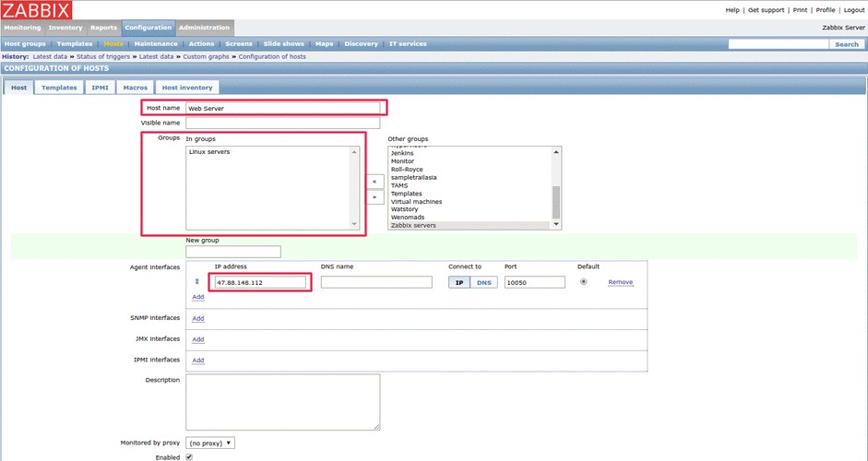
Task: Switch to the Templates tab
Action: pyautogui.click(x=59, y=88)
